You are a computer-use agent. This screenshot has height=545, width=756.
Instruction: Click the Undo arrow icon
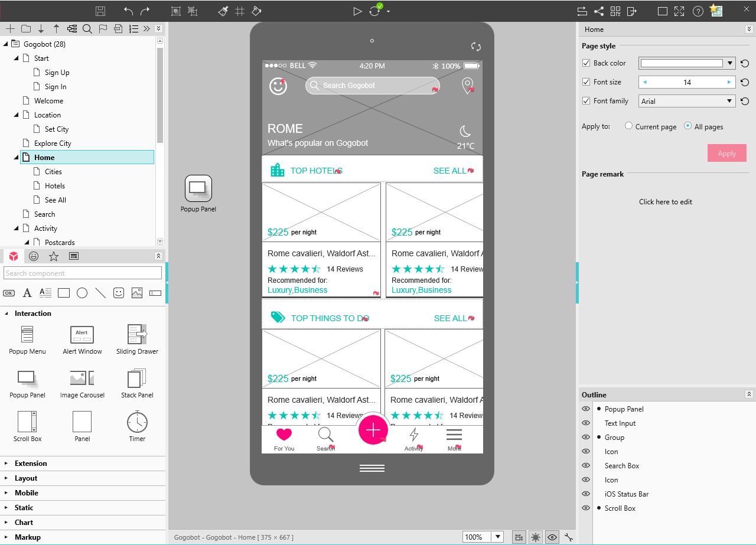point(128,11)
